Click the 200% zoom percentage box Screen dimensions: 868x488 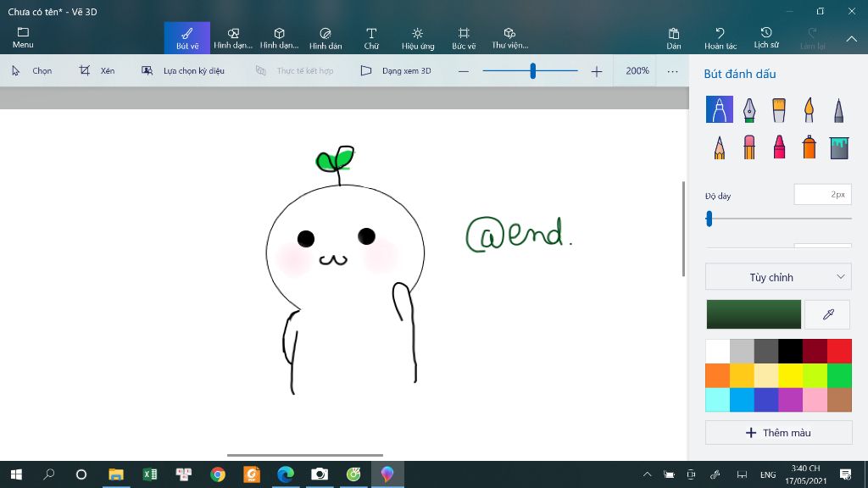tap(637, 71)
